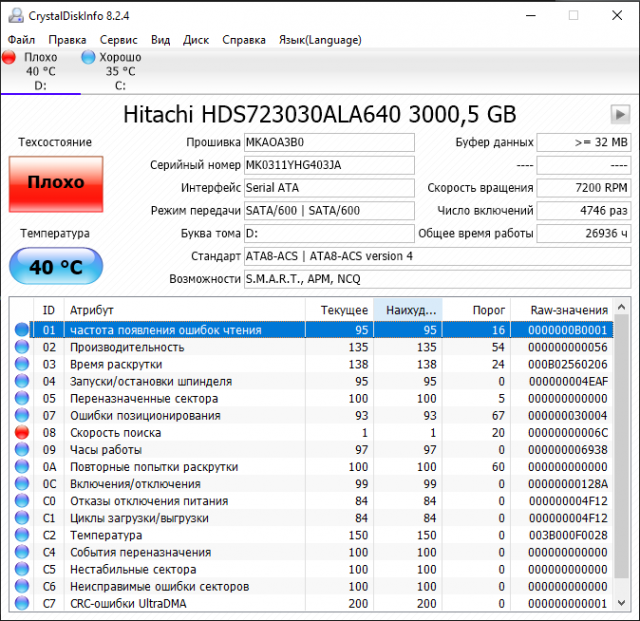The image size is (640, 621).
Task: Select the 'Часы работы' attribute row
Action: pos(311,450)
